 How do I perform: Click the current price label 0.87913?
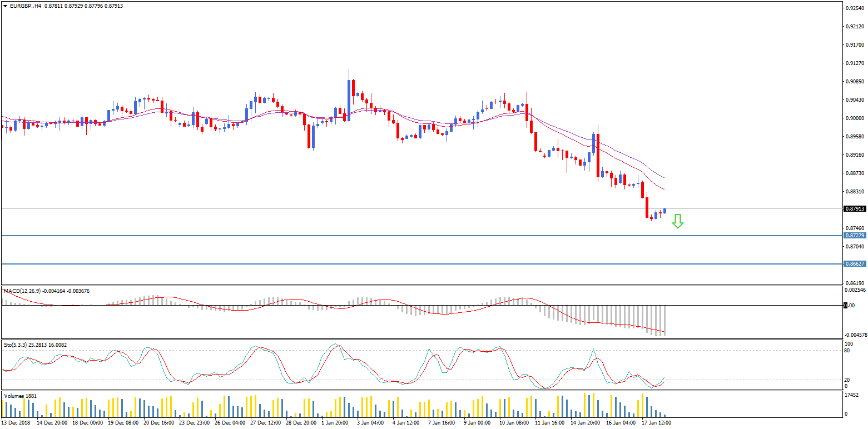(x=855, y=209)
